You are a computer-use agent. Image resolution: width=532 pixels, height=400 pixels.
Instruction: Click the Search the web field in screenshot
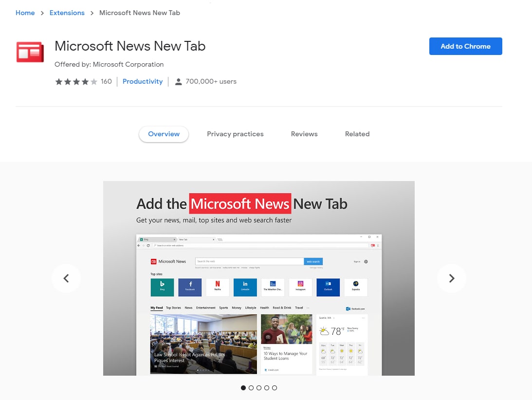pos(249,262)
